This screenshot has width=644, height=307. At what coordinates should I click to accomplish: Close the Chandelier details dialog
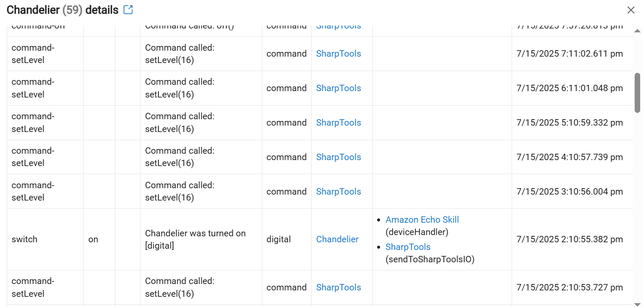click(631, 10)
